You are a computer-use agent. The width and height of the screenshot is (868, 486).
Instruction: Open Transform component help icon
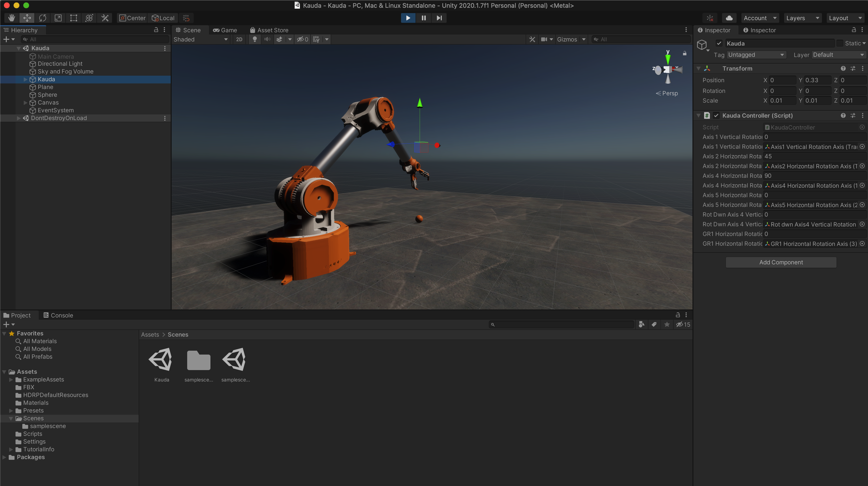pyautogui.click(x=843, y=69)
